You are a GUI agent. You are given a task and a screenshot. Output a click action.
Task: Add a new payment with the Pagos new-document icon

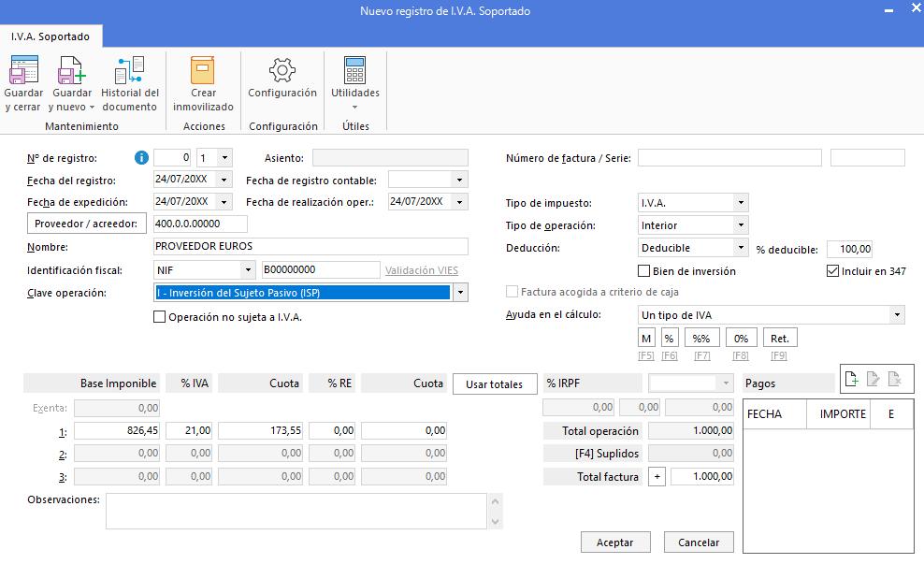(851, 379)
